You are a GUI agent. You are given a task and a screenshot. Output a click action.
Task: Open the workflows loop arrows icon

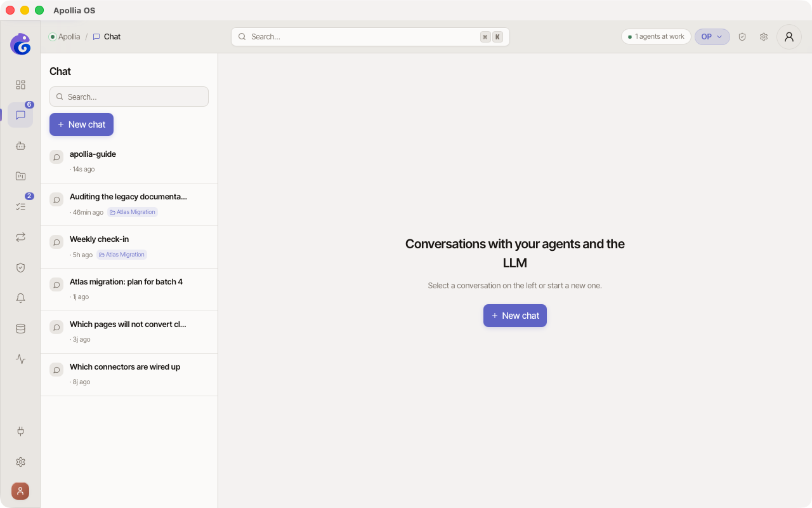(x=20, y=237)
